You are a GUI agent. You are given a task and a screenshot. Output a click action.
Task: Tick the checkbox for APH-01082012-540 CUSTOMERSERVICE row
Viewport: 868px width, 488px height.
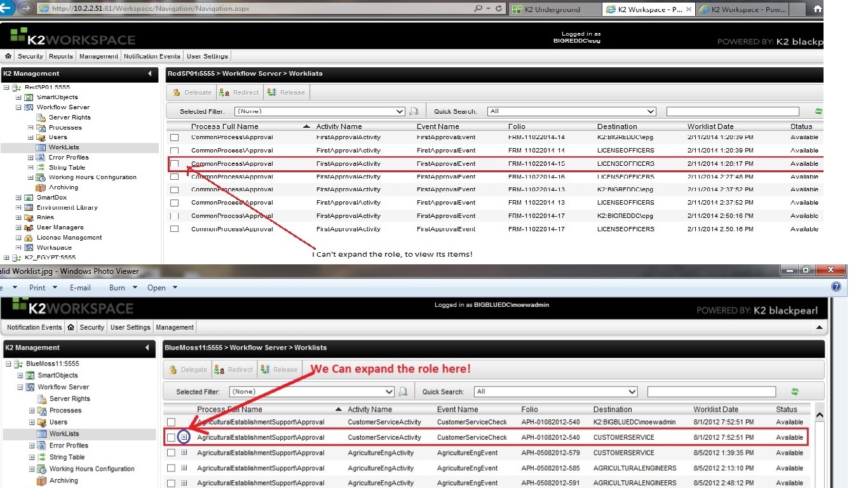coord(171,437)
